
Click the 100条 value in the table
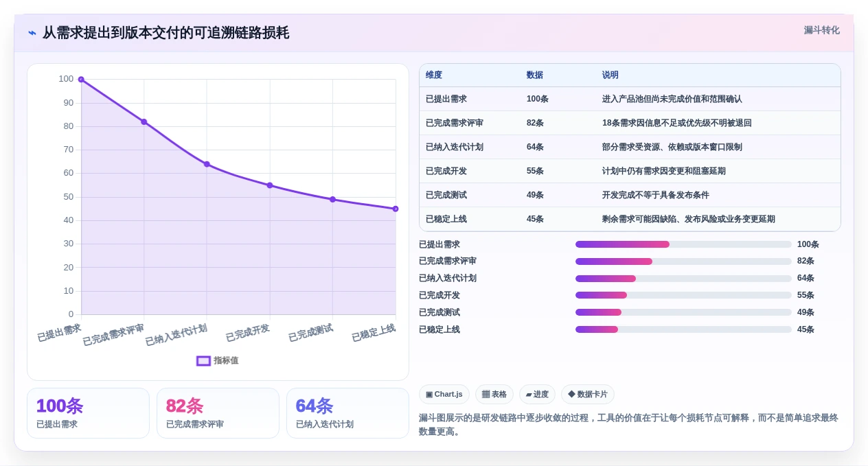[538, 99]
